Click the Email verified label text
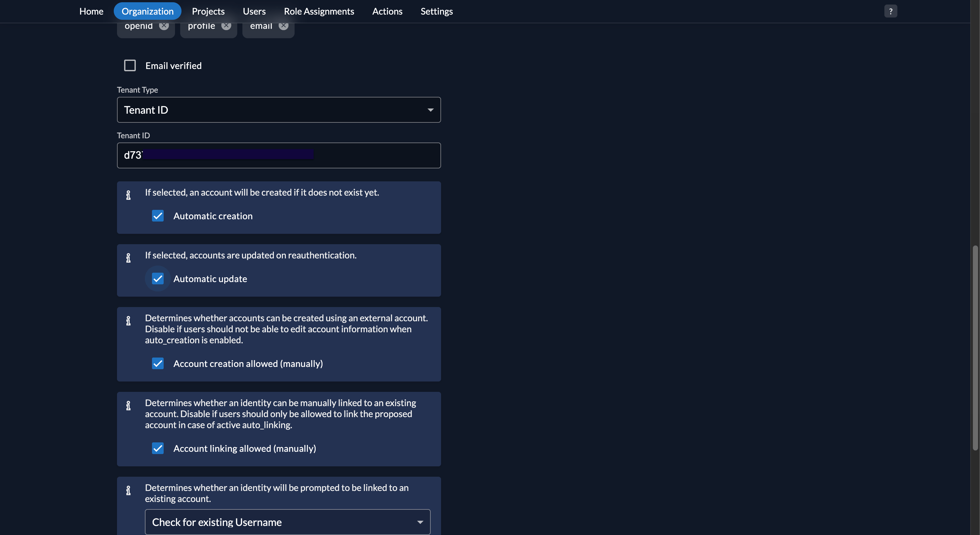The height and width of the screenshot is (535, 980). click(173, 66)
